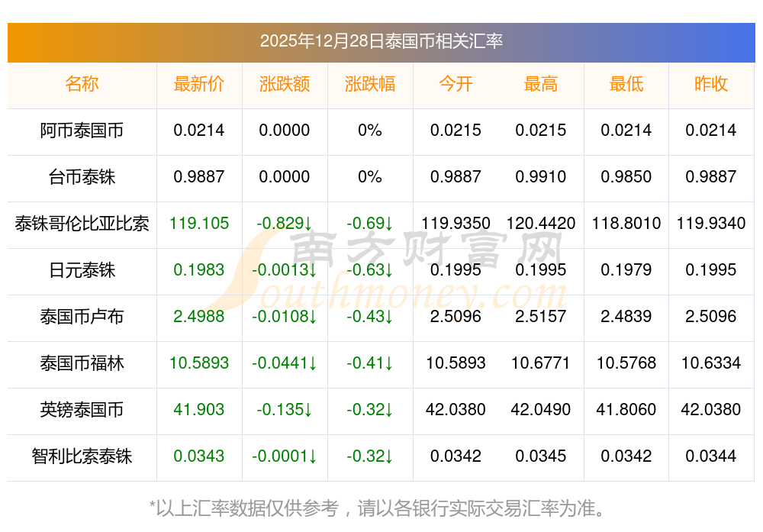The height and width of the screenshot is (532, 763).
Task: Open the 智利比索泰铢 currency pair
Action: click(x=82, y=456)
